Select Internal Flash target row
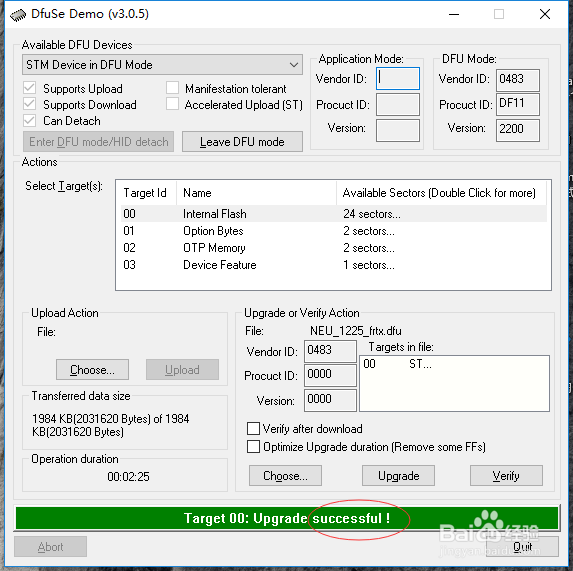 (333, 214)
